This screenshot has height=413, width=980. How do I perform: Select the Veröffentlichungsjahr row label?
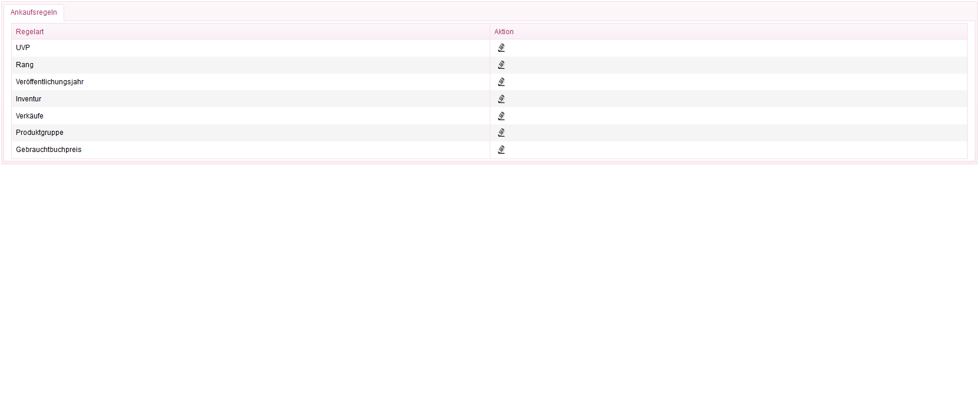click(50, 82)
